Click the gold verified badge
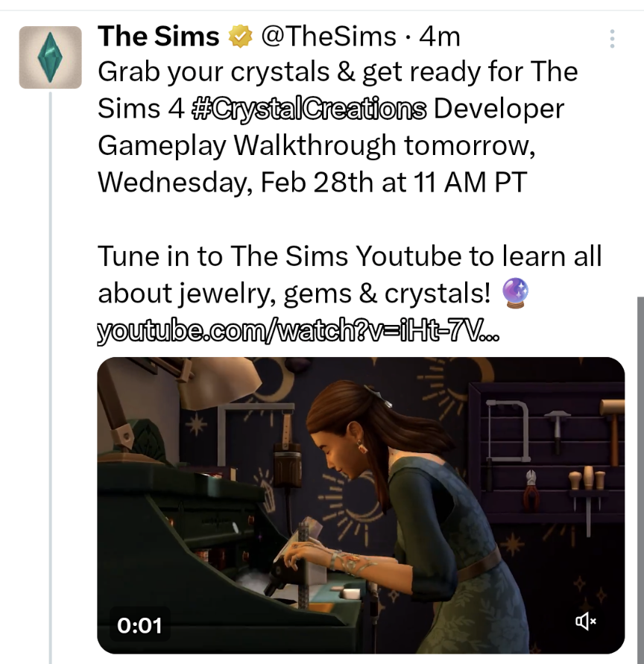The width and height of the screenshot is (644, 664). pyautogui.click(x=240, y=37)
